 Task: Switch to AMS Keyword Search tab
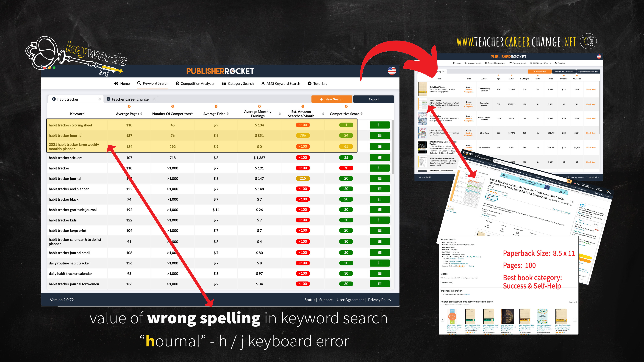coord(280,83)
